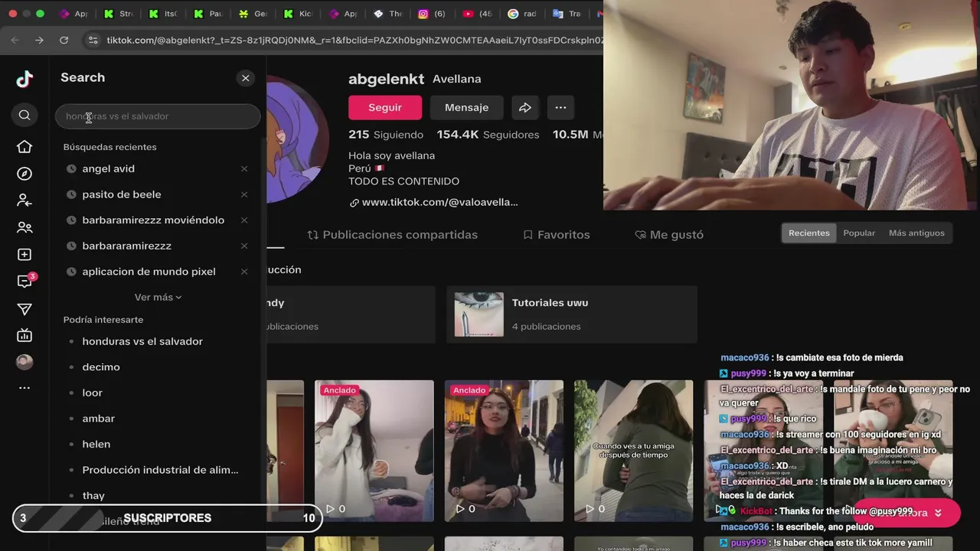
Task: Select recent search 'barbararamirezzz'
Action: 126,246
